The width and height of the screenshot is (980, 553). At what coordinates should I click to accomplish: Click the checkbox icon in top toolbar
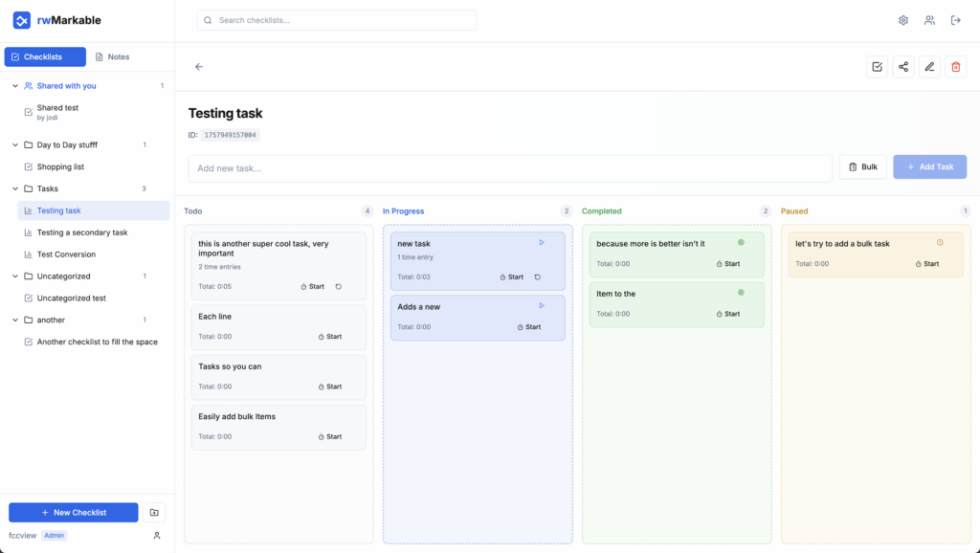pyautogui.click(x=877, y=67)
